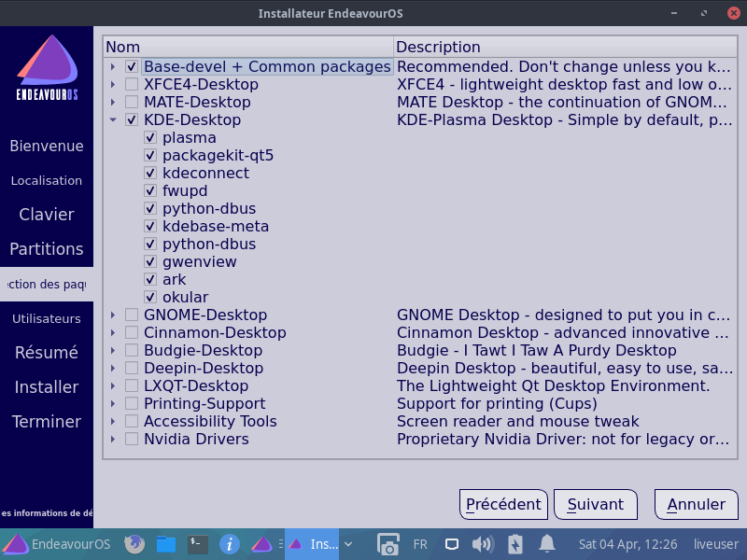The height and width of the screenshot is (560, 747).
Task: Open the screenshot tool in the tray
Action: click(x=388, y=544)
